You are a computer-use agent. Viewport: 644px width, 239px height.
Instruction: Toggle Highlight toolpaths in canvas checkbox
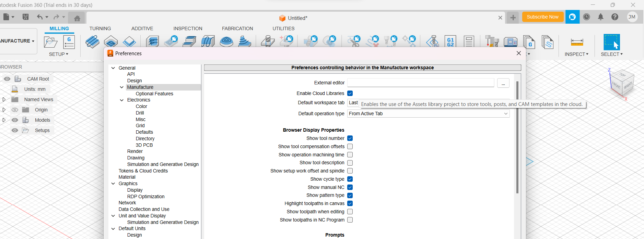[x=350, y=203]
